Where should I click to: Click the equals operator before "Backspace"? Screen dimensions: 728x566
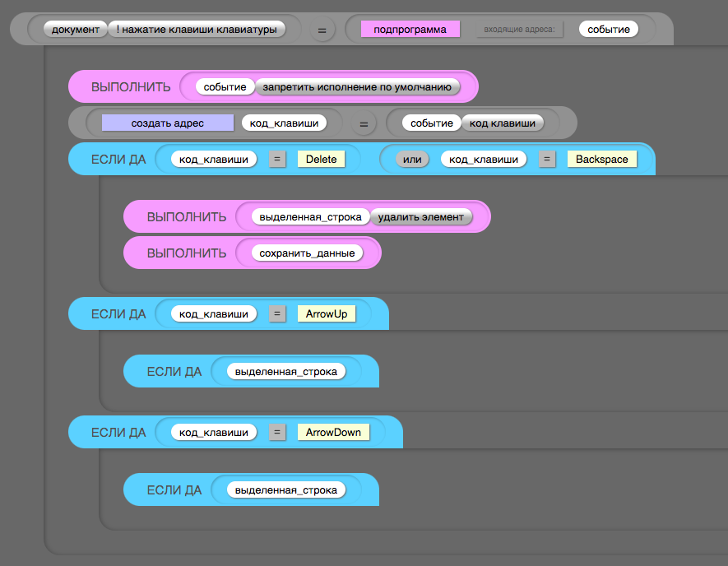[547, 160]
